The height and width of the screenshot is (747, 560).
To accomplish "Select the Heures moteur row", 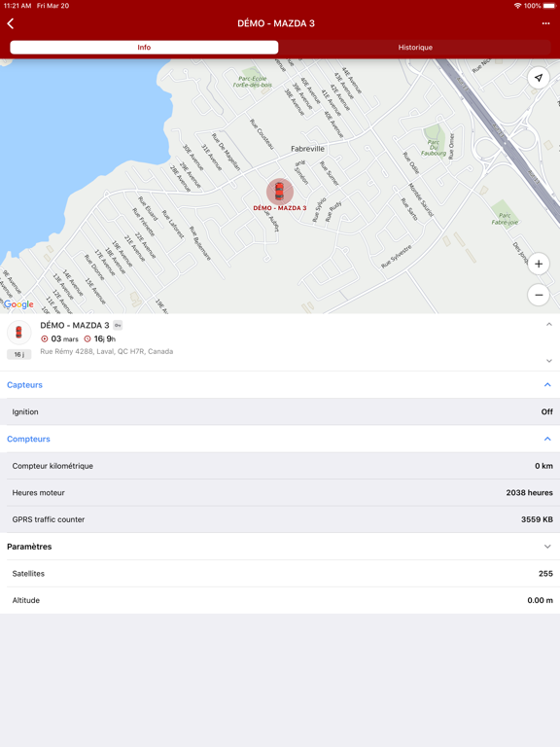I will click(280, 492).
